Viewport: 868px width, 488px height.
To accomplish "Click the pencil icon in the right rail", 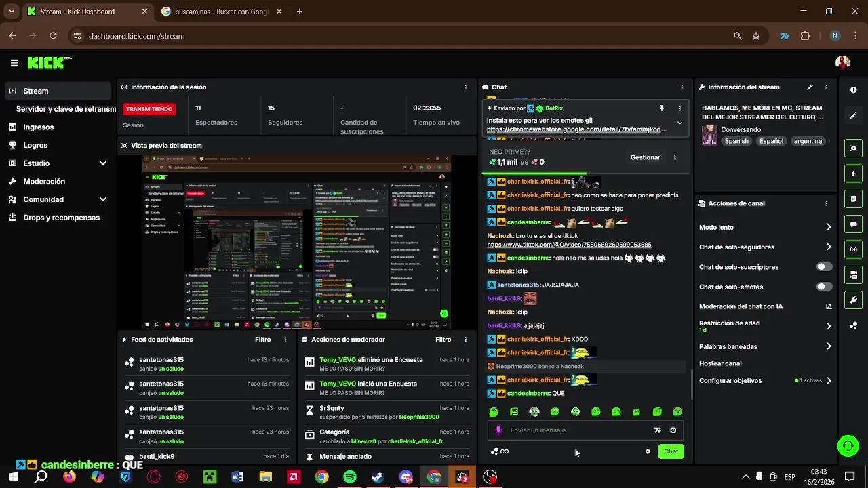I will [x=853, y=116].
